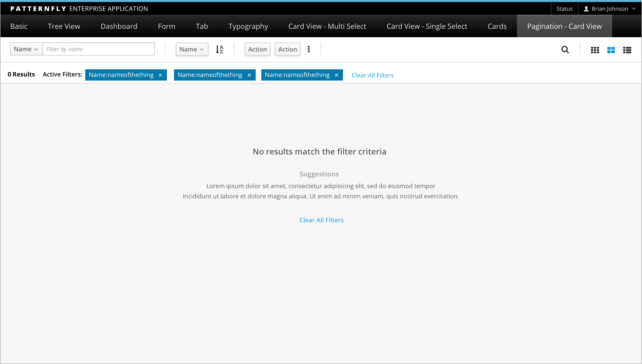The height and width of the screenshot is (364, 642).
Task: Click the user icon beside Brian Johnson
Action: click(586, 9)
